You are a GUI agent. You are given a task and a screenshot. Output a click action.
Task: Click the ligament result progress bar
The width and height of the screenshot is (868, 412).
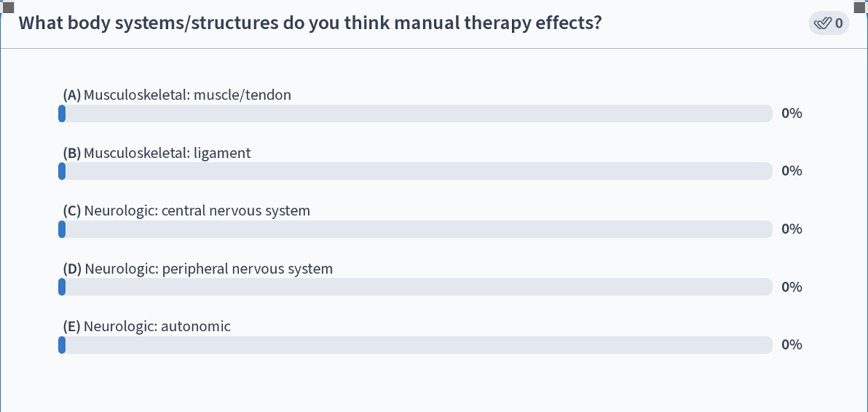(x=415, y=171)
